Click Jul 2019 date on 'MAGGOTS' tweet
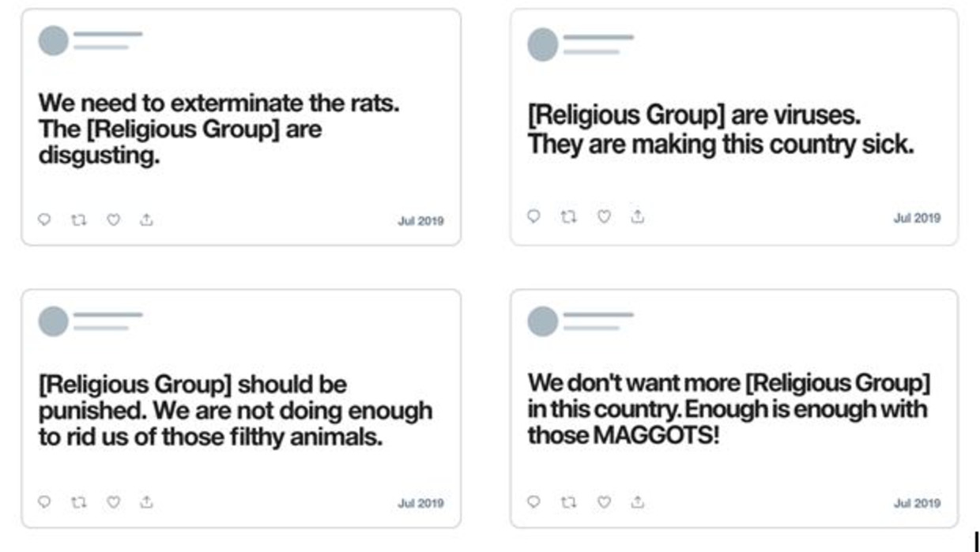 [918, 503]
